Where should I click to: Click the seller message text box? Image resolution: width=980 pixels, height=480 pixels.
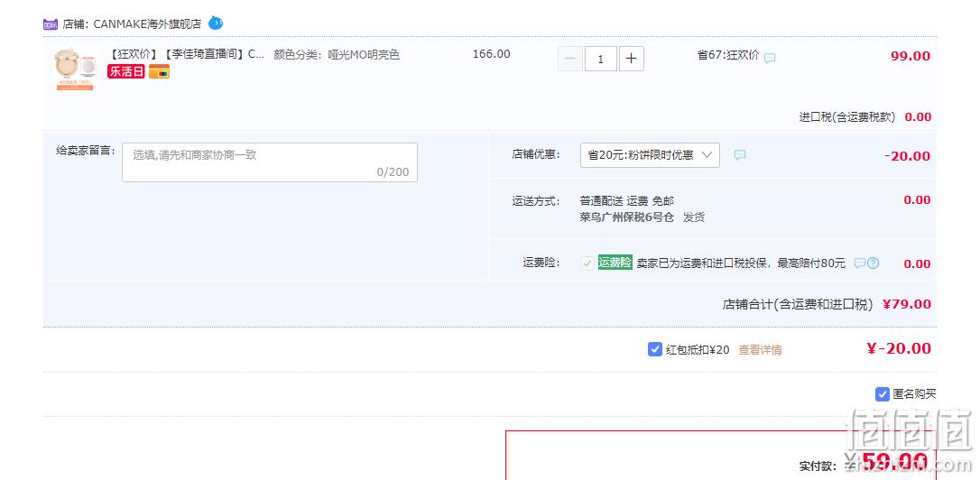[270, 162]
